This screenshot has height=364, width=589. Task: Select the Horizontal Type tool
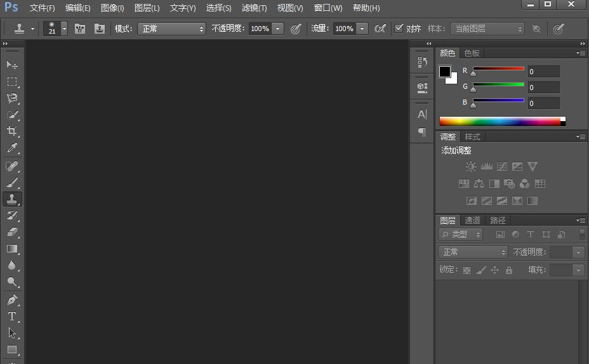coord(12,316)
